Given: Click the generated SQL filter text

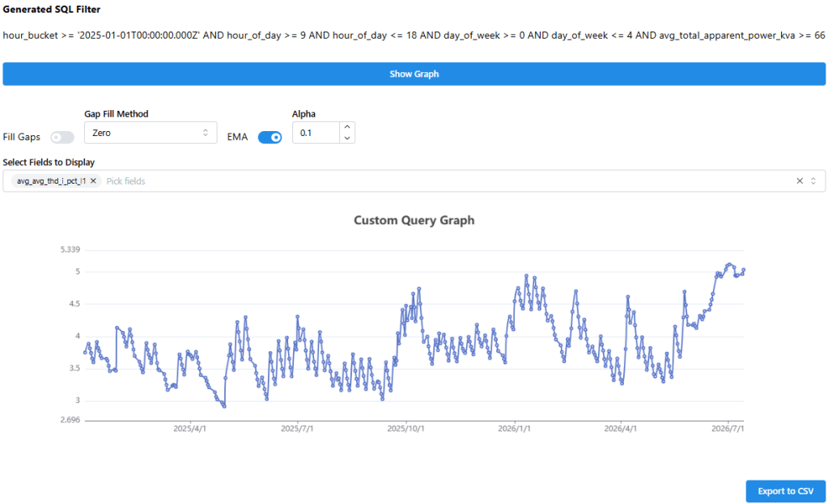Looking at the screenshot, I should coord(414,36).
